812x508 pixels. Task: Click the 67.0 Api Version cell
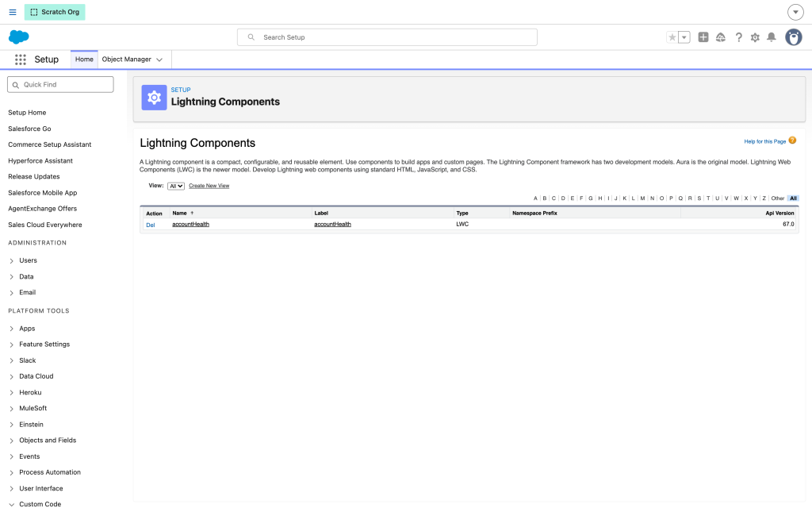point(788,225)
